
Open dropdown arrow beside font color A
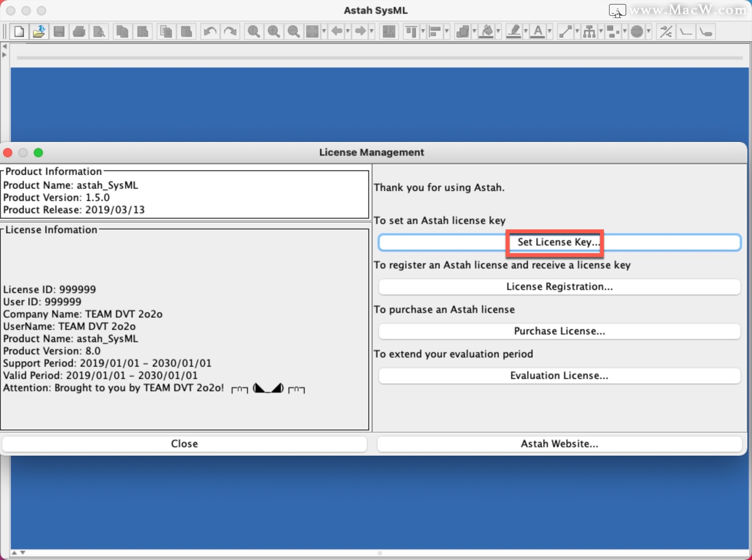coord(550,31)
